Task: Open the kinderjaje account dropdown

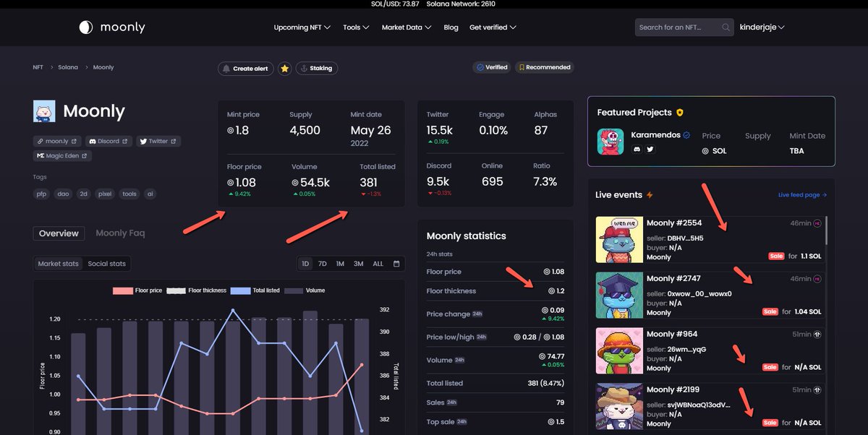Action: coord(762,27)
